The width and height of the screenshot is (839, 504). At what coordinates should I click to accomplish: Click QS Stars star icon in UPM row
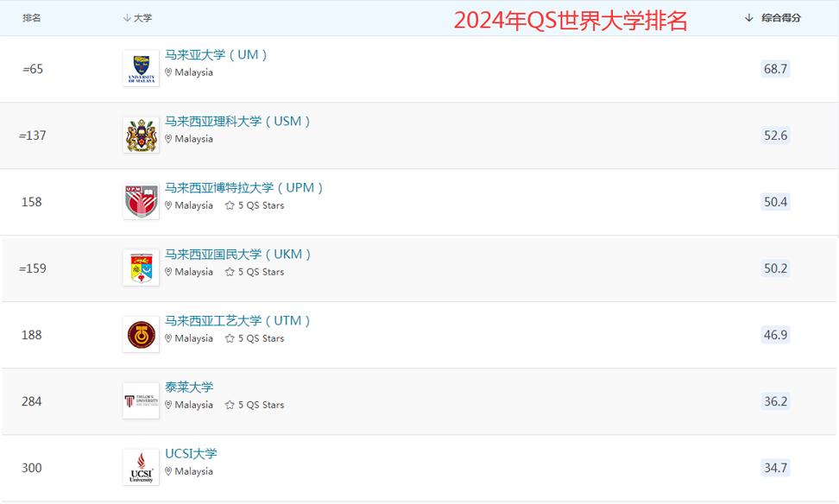[x=230, y=205]
